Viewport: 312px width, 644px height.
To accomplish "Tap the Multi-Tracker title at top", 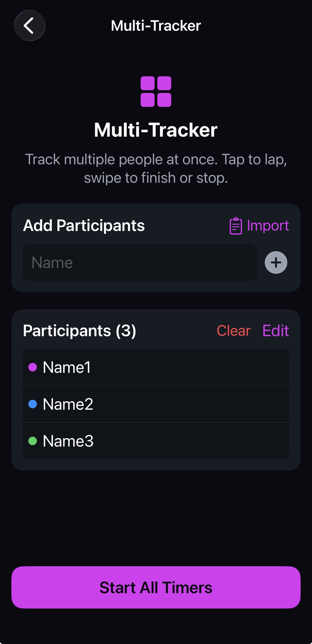I will click(156, 25).
